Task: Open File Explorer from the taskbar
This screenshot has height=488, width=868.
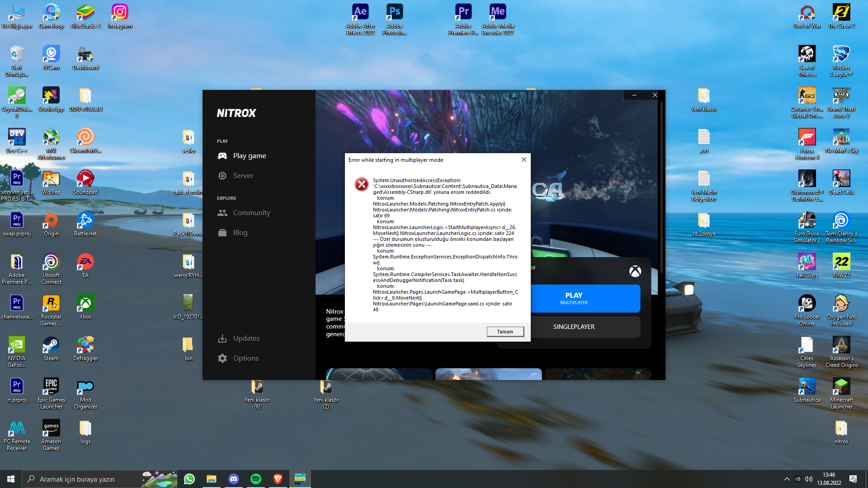Action: 212,479
